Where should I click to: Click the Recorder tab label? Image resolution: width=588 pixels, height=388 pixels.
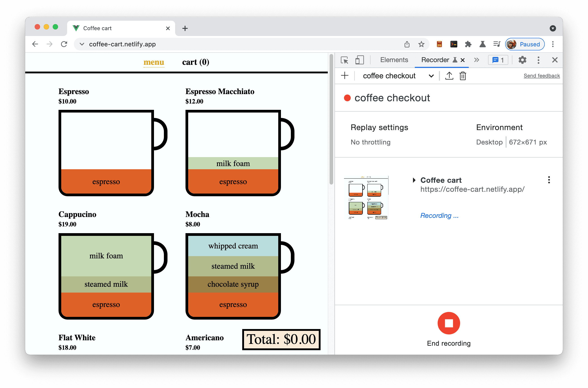(x=434, y=60)
